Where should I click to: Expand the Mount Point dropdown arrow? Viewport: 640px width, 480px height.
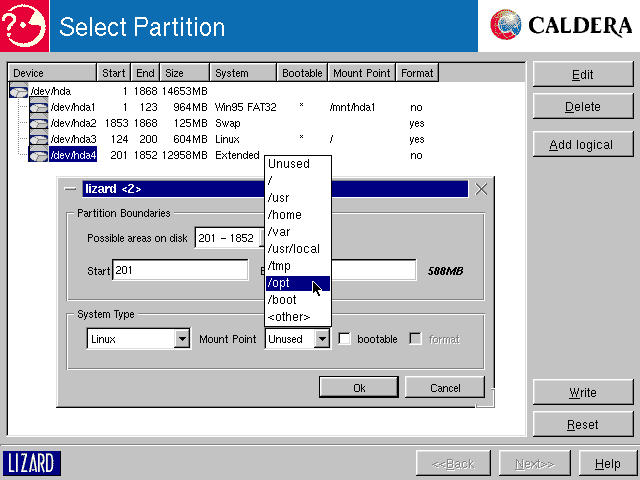point(321,340)
